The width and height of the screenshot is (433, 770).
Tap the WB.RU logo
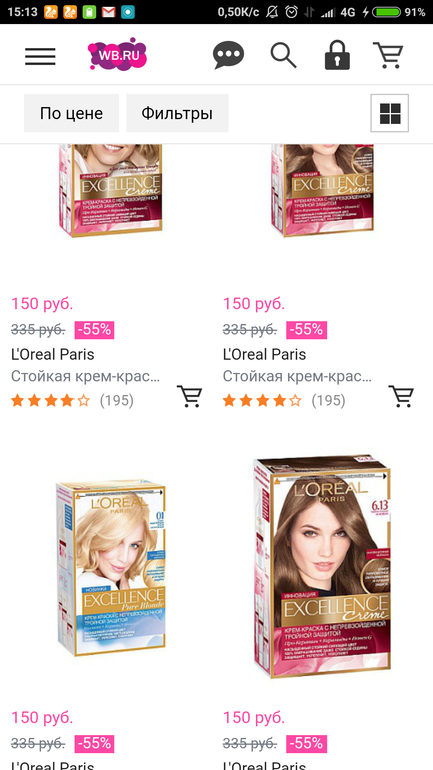pos(117,54)
